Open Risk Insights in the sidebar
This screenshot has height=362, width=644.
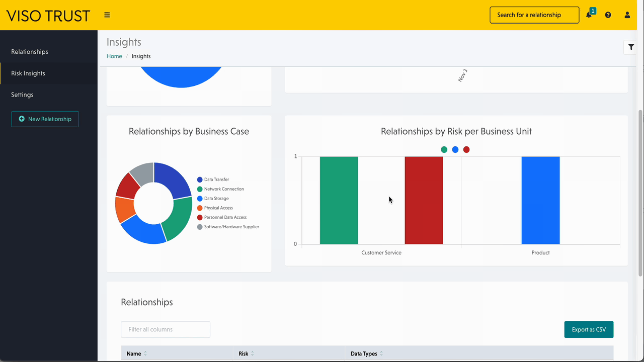[28, 73]
